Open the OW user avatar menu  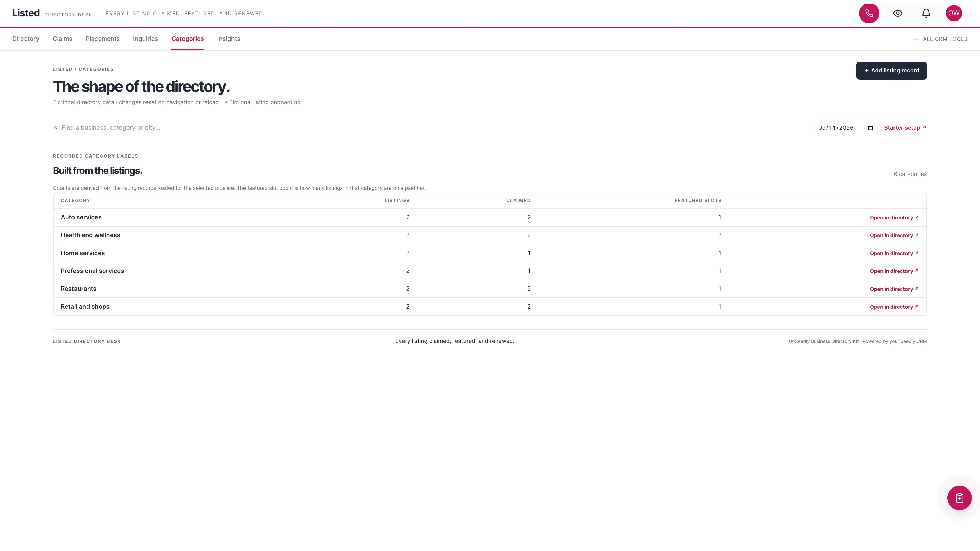[953, 13]
